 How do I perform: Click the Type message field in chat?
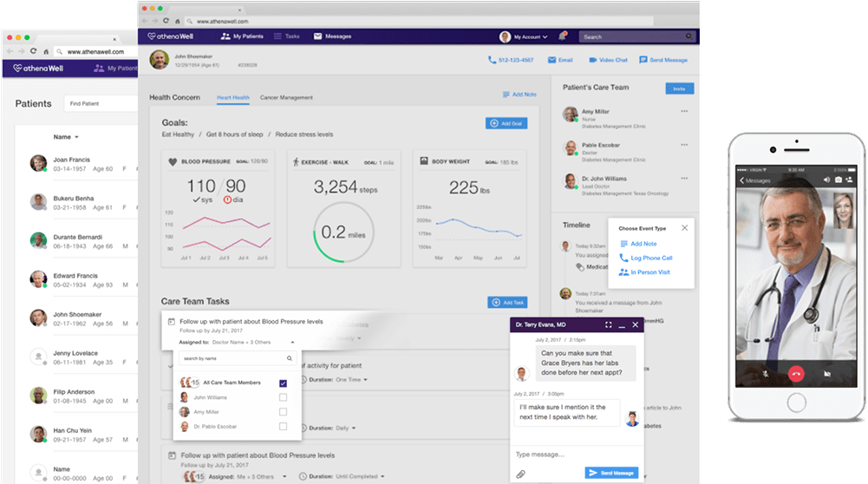[x=577, y=455]
